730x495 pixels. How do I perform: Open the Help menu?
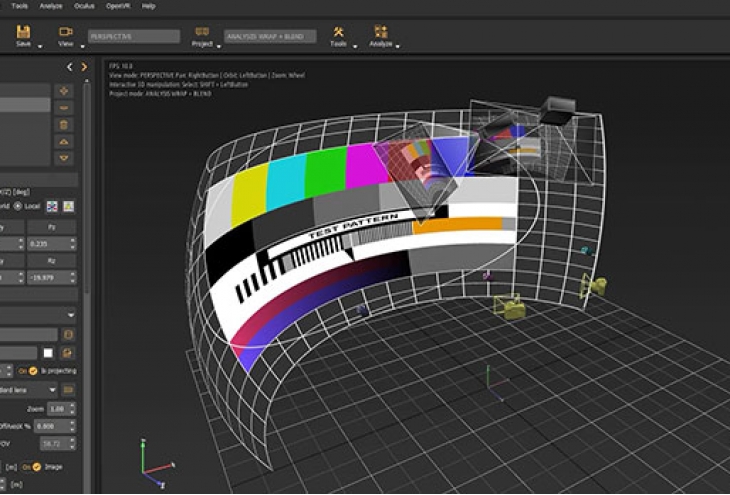pos(149,6)
